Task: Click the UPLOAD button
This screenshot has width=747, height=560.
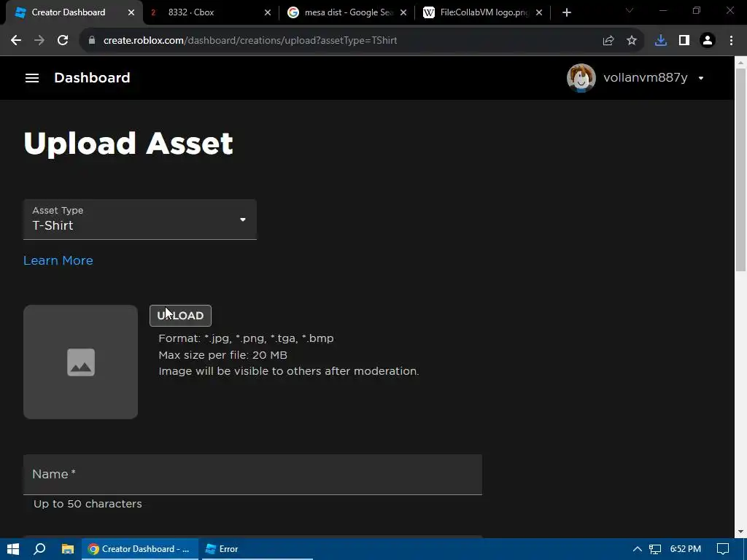Action: [x=181, y=316]
